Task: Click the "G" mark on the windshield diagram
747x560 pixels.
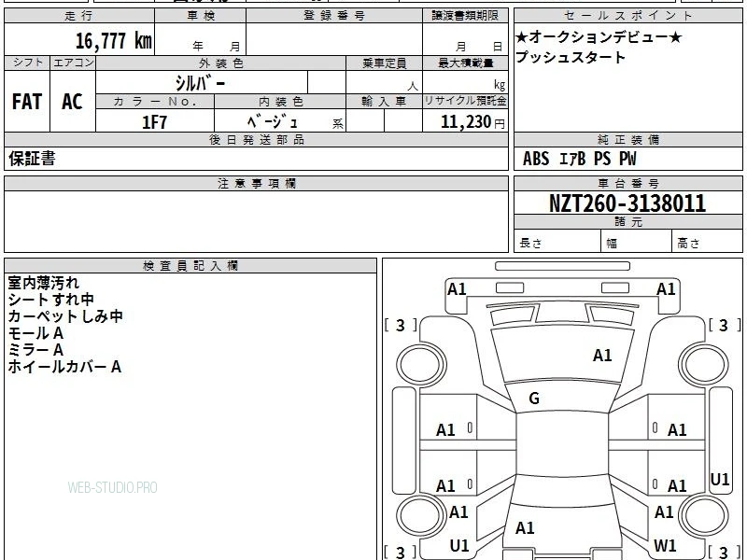Action: coord(534,399)
